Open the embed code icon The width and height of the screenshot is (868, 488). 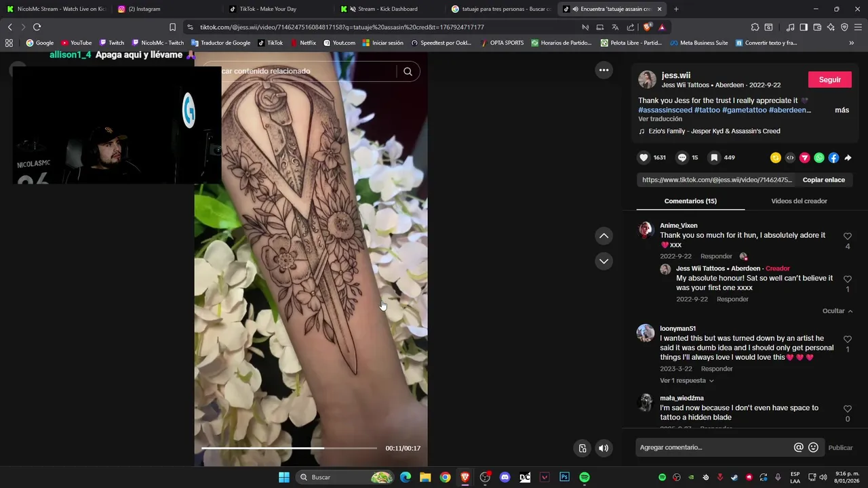tap(790, 157)
